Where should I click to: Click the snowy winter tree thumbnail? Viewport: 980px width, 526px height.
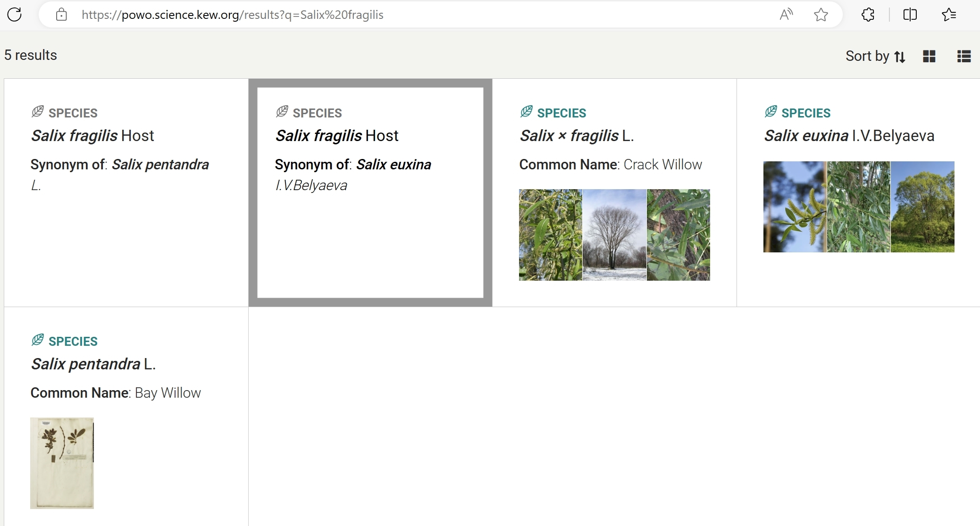pos(614,235)
